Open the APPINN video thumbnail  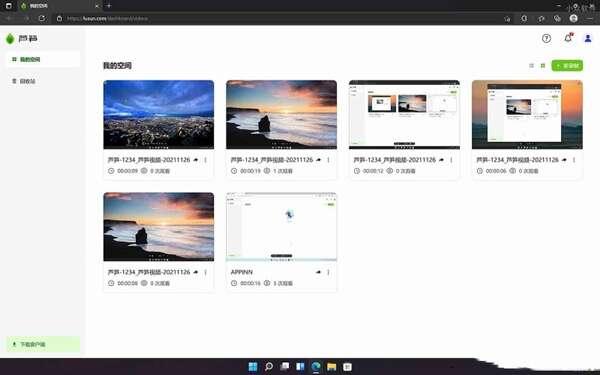click(x=281, y=227)
